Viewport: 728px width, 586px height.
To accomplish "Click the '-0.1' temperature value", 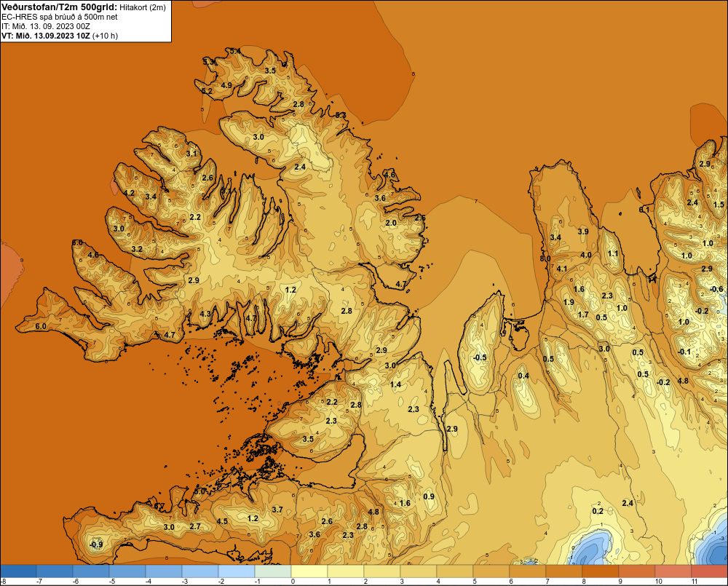I will pyautogui.click(x=684, y=352).
